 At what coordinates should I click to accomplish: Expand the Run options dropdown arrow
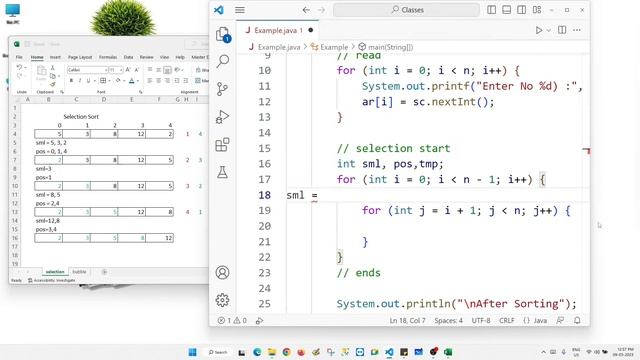click(549, 30)
